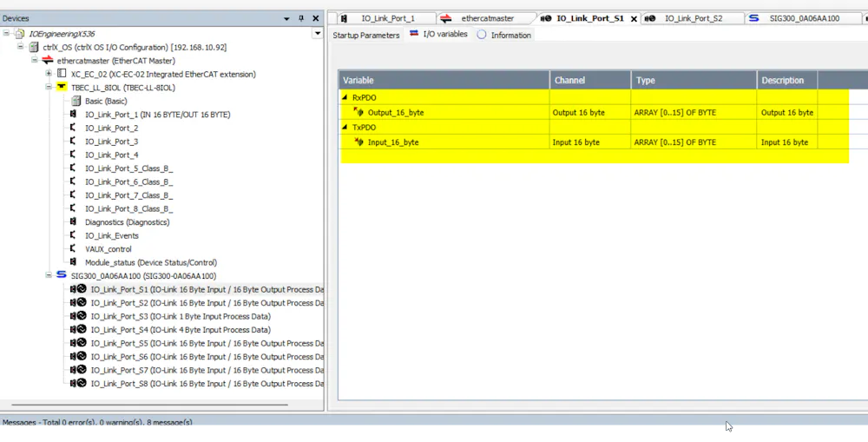
Task: Click the IO_Link_Port_8_Class_B_ slot icon
Action: tap(73, 208)
